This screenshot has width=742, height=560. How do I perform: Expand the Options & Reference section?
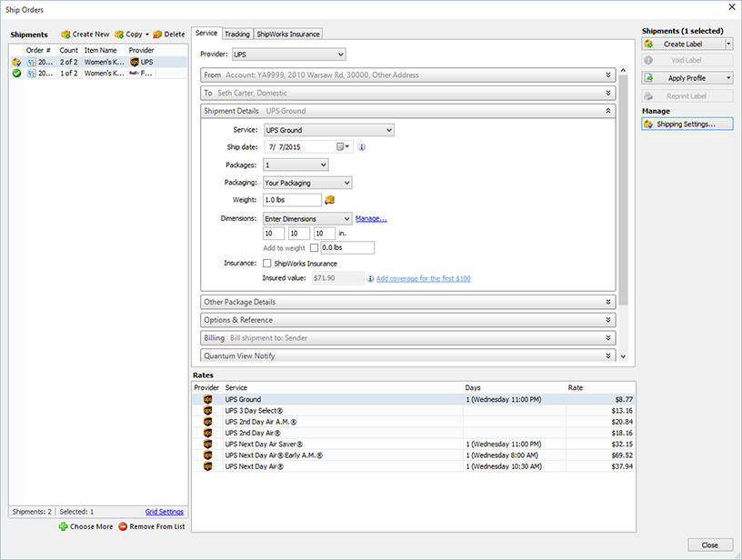pyautogui.click(x=608, y=320)
